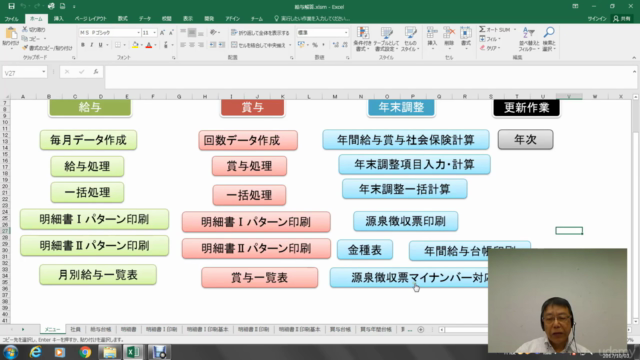Screen dimensions: 640x360
Task: Increase font size with the large A
Action: pyautogui.click(x=162, y=32)
